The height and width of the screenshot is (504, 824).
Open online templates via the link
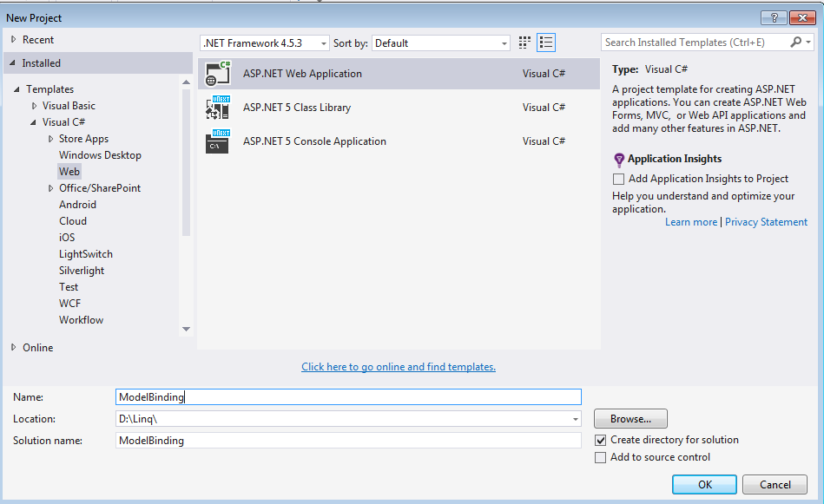[398, 366]
